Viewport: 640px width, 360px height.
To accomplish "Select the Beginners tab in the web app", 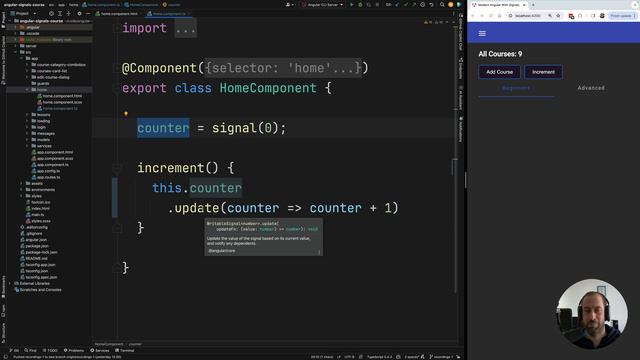I will pyautogui.click(x=516, y=88).
